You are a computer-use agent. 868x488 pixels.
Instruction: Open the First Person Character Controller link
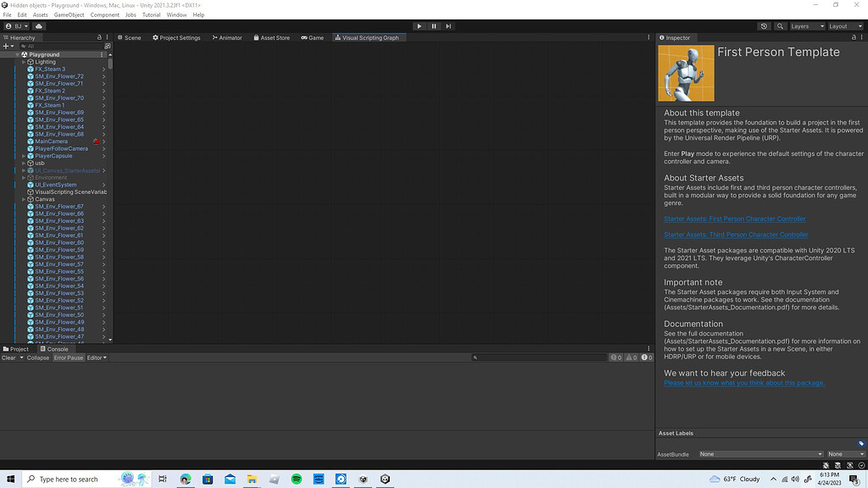point(735,219)
